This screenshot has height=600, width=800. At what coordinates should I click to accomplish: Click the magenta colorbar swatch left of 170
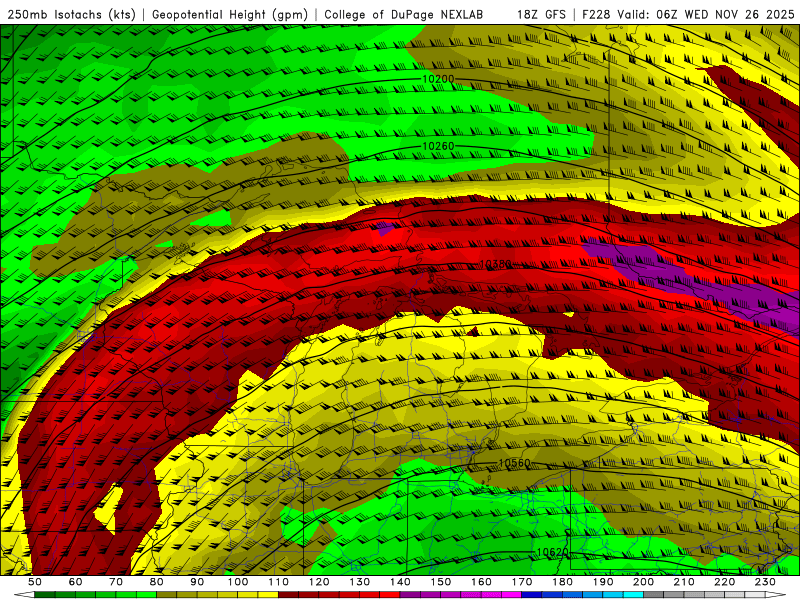click(511, 595)
